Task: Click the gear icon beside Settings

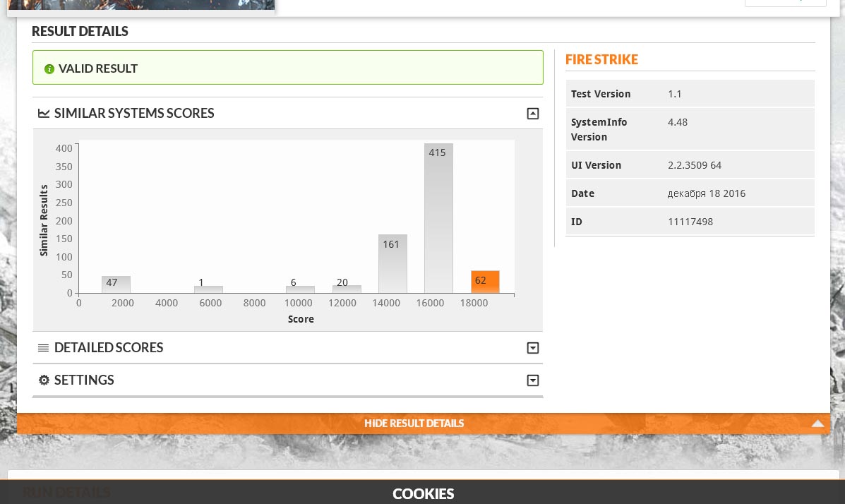Action: pyautogui.click(x=44, y=380)
